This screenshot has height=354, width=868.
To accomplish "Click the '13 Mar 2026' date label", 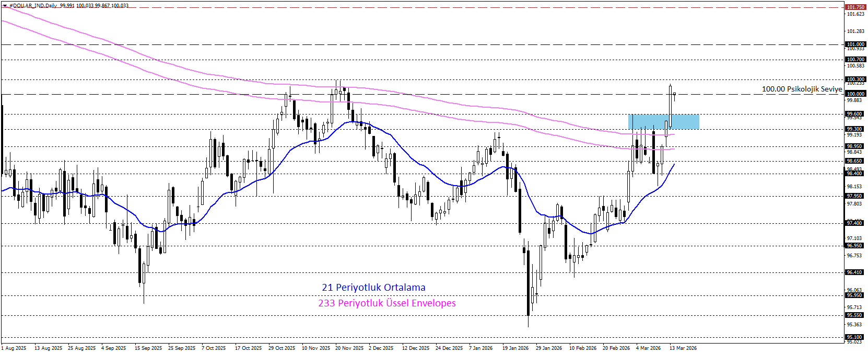I will pos(683,348).
